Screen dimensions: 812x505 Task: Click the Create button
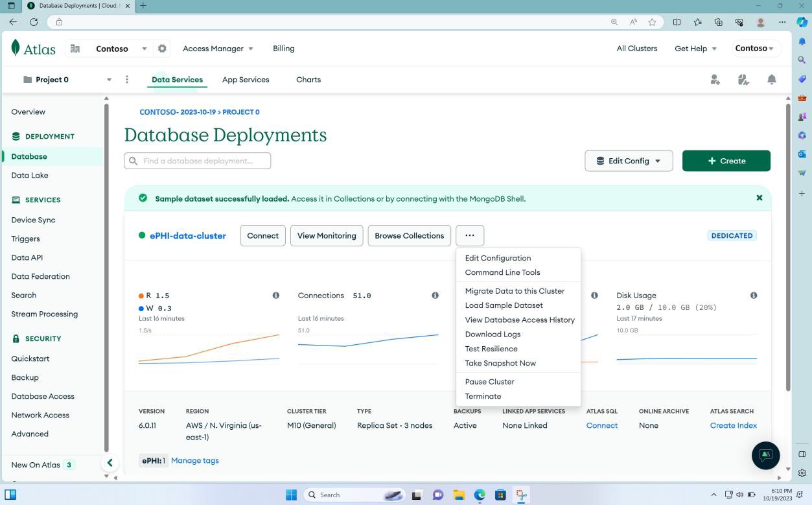pos(726,160)
